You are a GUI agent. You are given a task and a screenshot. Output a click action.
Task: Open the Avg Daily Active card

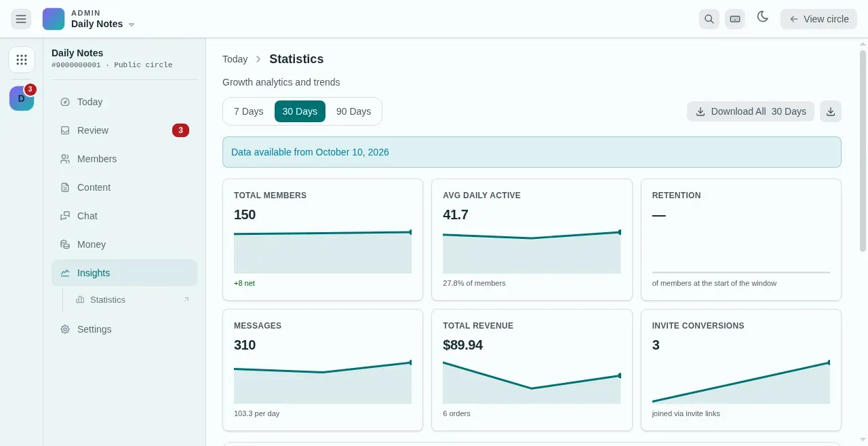[532, 240]
